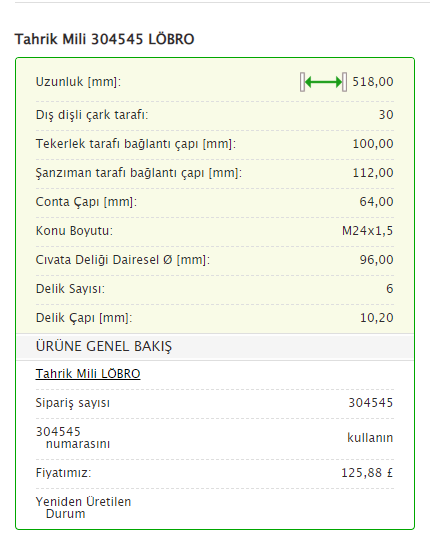Click the Tahrik Mili 304545 LÖBRO heading
Image resolution: width=430 pixels, height=540 pixels.
104,39
